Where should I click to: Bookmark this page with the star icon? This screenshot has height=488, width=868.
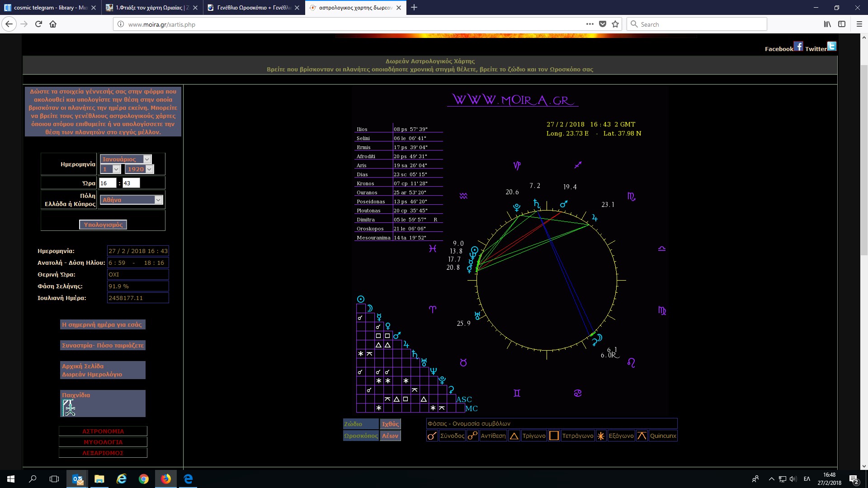615,24
